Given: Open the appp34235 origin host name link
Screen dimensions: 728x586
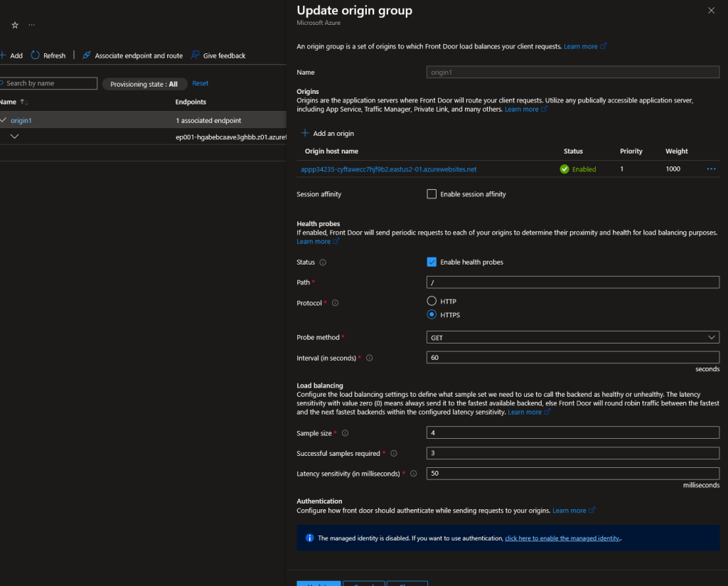Looking at the screenshot, I should [x=388, y=169].
